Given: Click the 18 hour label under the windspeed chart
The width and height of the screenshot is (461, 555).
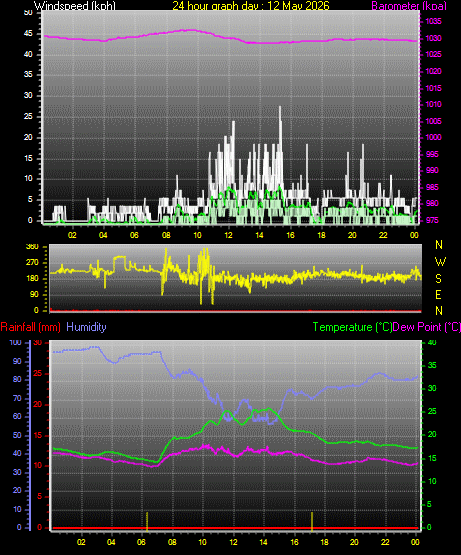Looking at the screenshot, I should coord(321,235).
